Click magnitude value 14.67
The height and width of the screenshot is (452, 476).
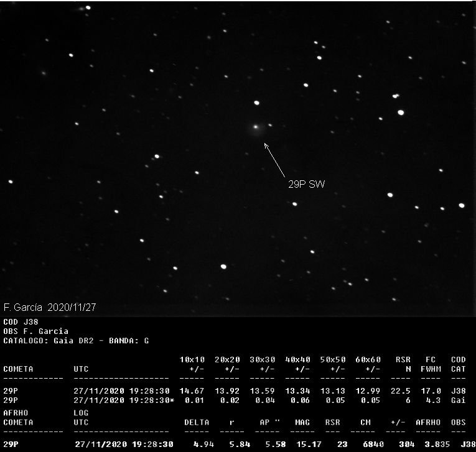(x=192, y=390)
